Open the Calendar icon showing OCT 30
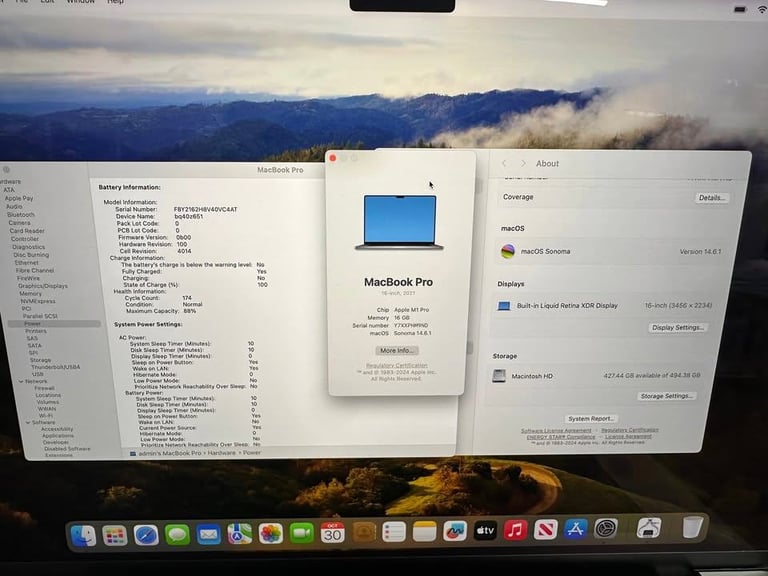The image size is (768, 576). 333,532
